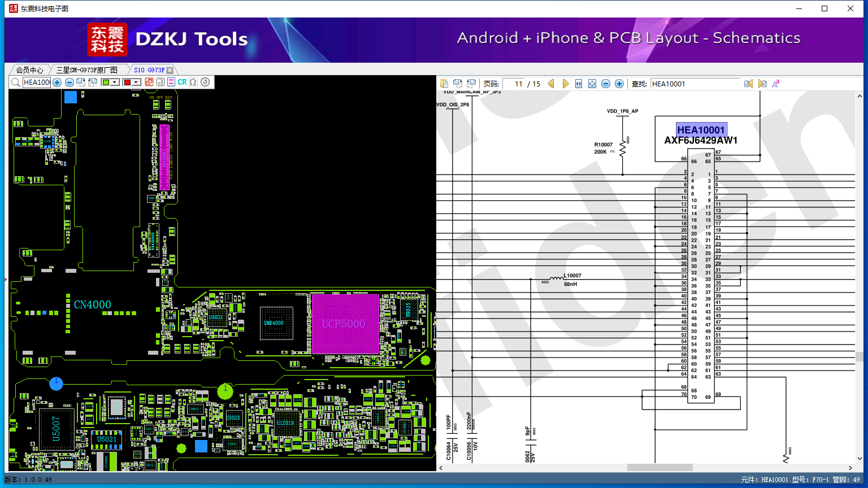Find previous search match in schematic

point(748,84)
